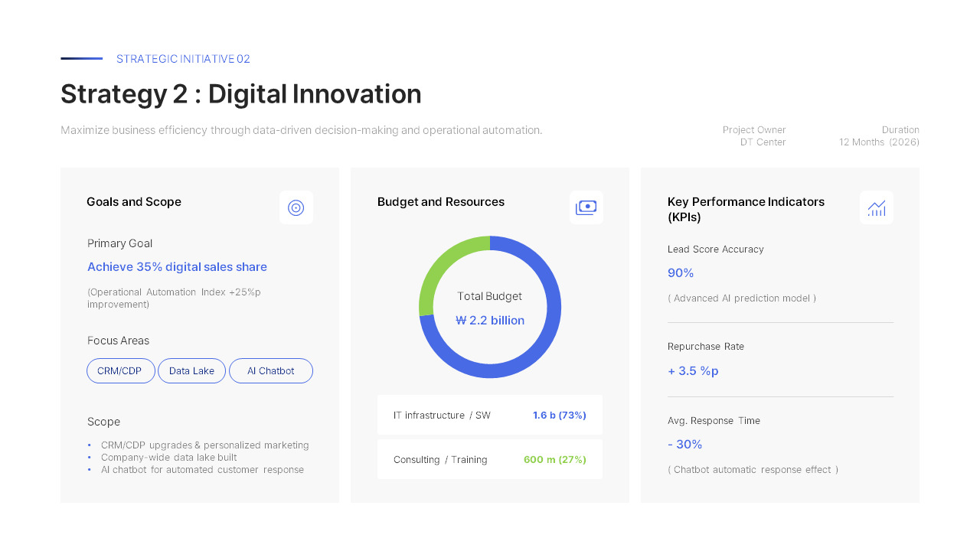Click the blue accent bar above the initiative label
Image resolution: width=980 pixels, height=551 pixels.
(80, 57)
